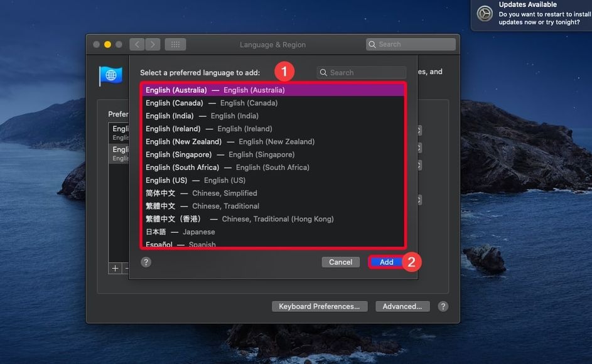Click the Add button
592x364 pixels.
[x=385, y=262]
